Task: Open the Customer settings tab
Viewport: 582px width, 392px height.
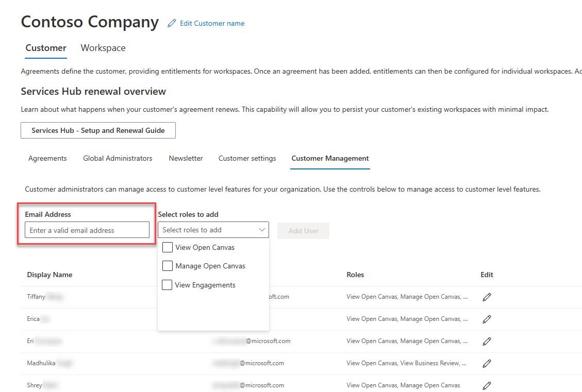Action: click(247, 159)
